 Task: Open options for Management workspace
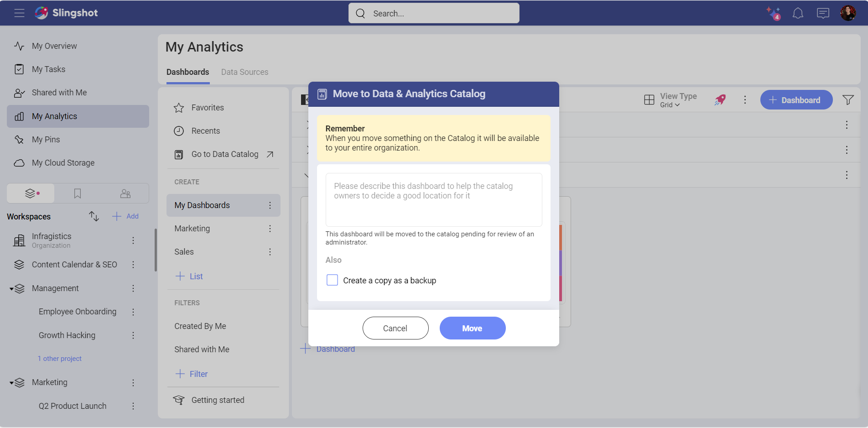click(x=133, y=288)
